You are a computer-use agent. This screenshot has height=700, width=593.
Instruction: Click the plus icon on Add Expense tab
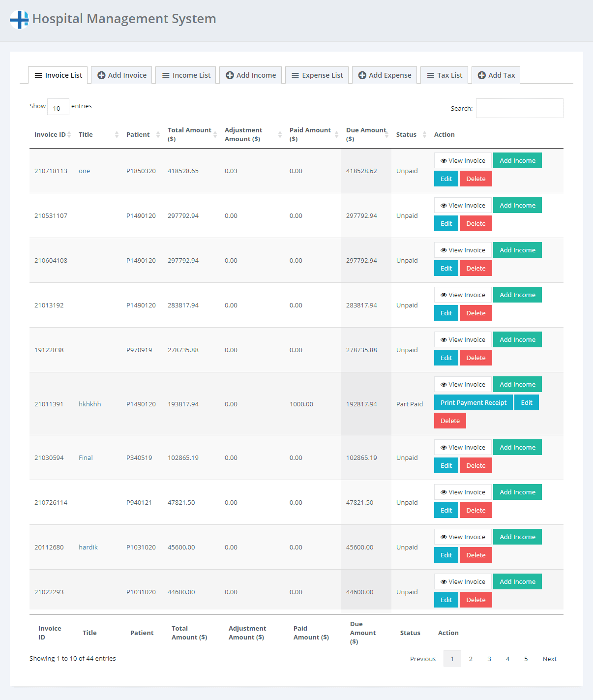[x=363, y=75]
